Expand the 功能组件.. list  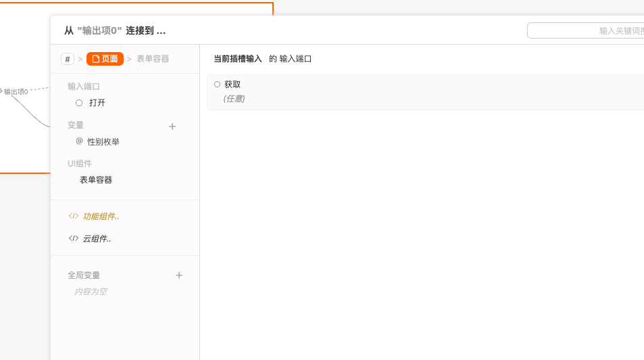101,217
